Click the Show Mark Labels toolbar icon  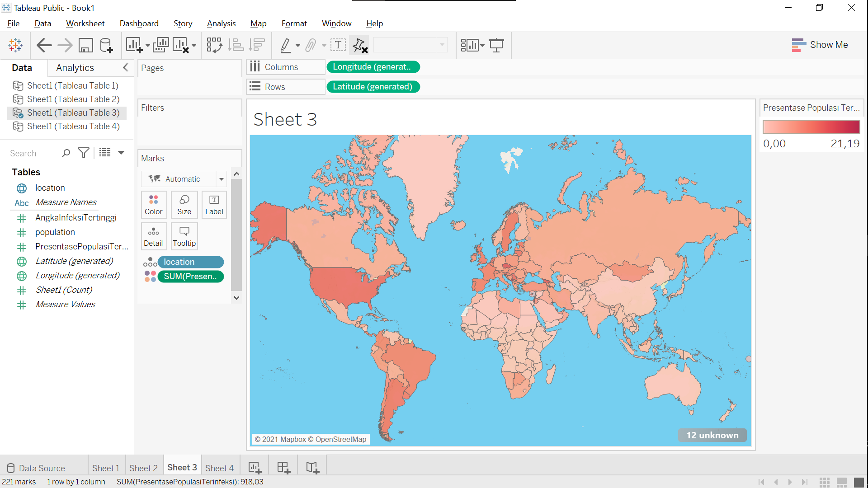(x=338, y=45)
